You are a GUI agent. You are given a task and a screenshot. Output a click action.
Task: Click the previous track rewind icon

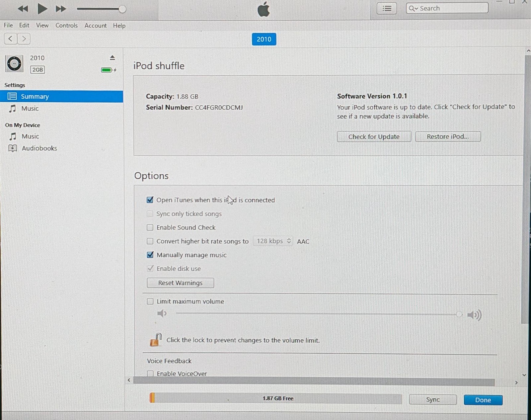[x=23, y=9]
